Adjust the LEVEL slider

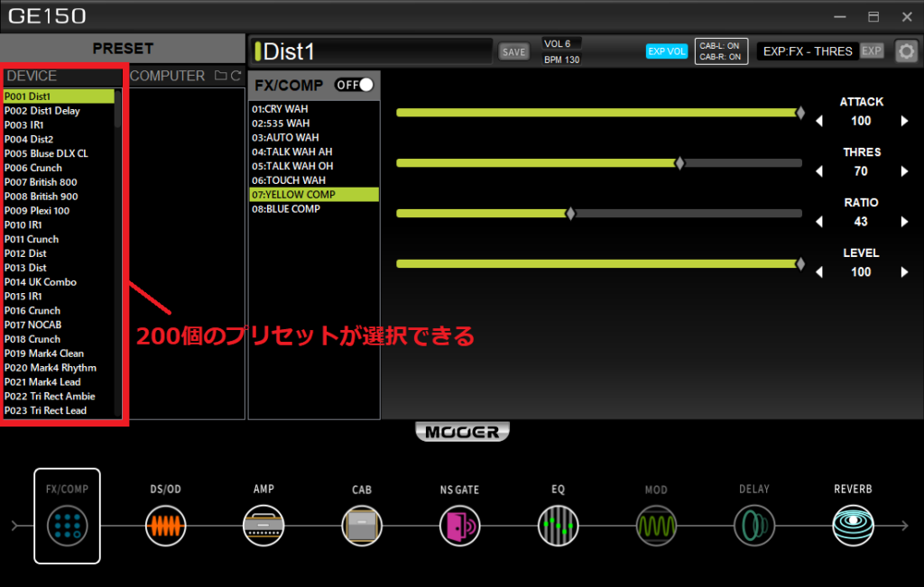tap(599, 264)
